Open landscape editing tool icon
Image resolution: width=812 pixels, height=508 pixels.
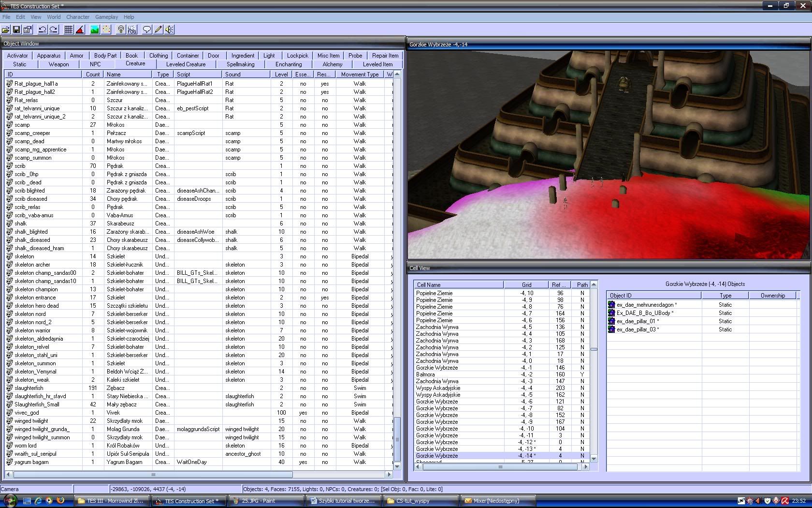[95, 30]
